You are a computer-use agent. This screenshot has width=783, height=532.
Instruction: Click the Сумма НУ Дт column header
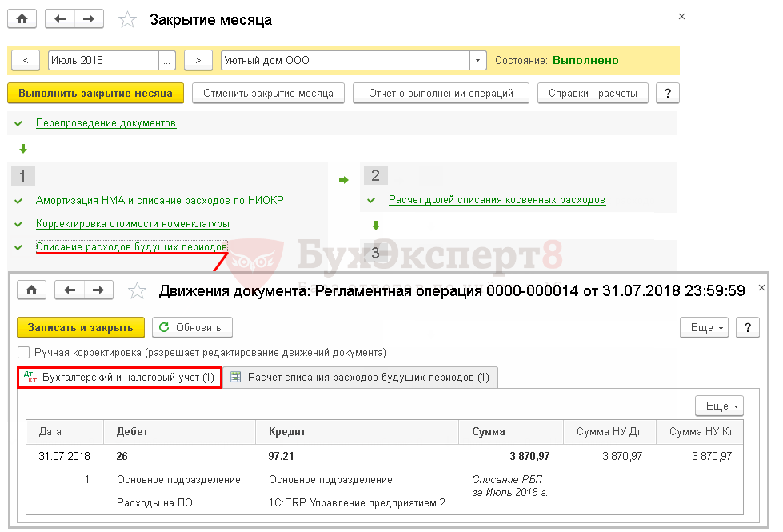[609, 431]
